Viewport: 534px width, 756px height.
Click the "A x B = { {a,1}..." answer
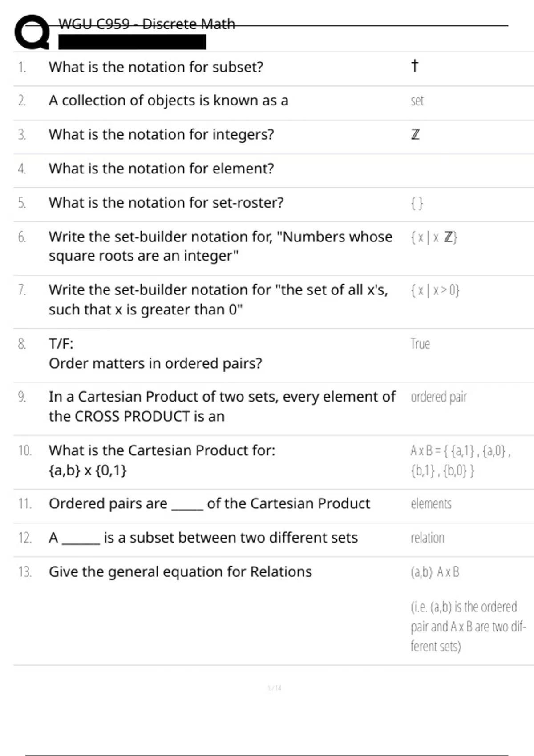coord(460,461)
